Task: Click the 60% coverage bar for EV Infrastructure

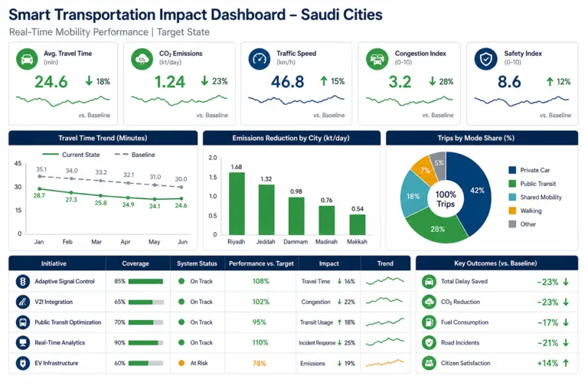Action: [146, 363]
